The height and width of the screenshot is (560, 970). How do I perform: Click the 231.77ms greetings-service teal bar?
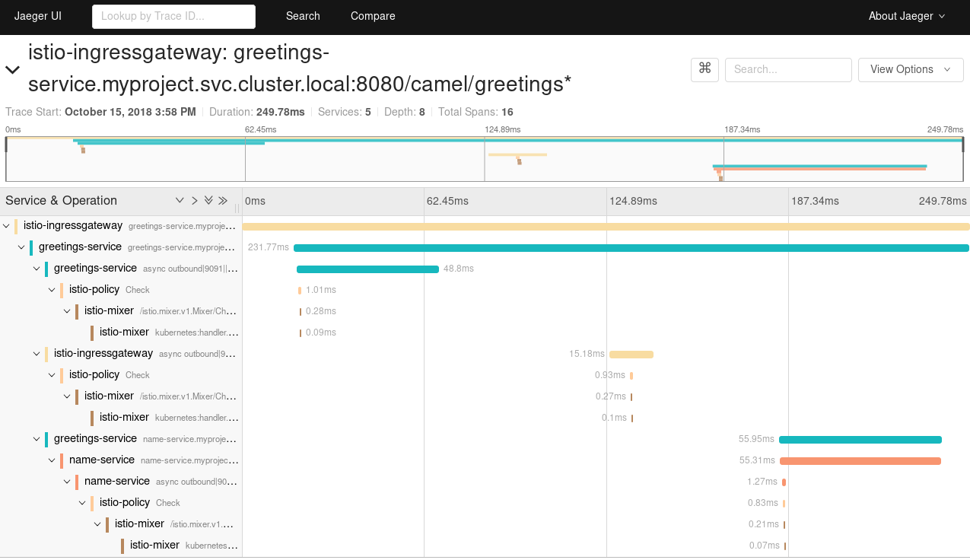pyautogui.click(x=631, y=247)
